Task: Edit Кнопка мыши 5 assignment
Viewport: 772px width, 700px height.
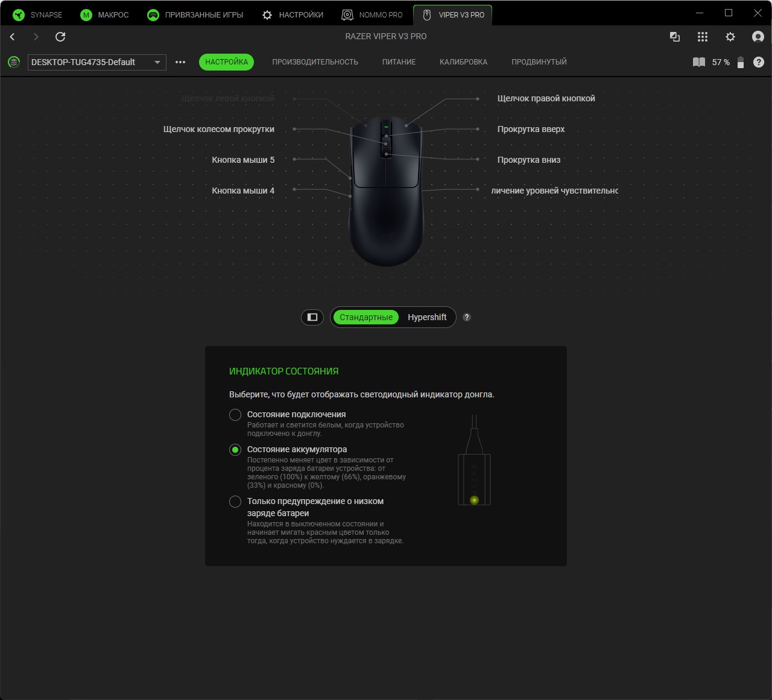Action: click(243, 160)
